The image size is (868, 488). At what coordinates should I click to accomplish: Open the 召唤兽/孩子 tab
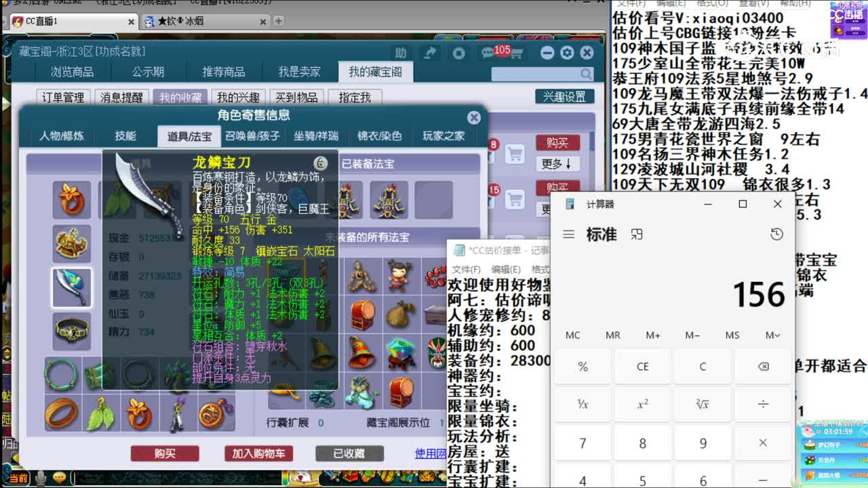click(252, 136)
